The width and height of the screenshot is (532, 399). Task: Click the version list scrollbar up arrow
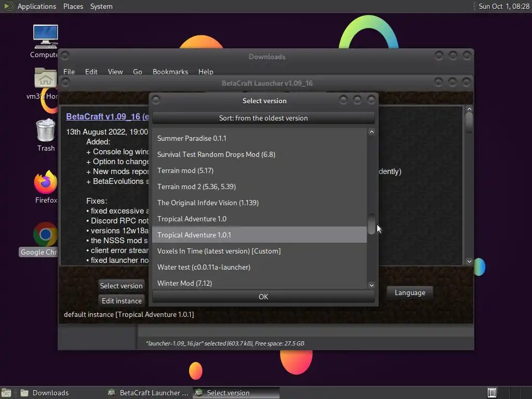click(x=371, y=132)
